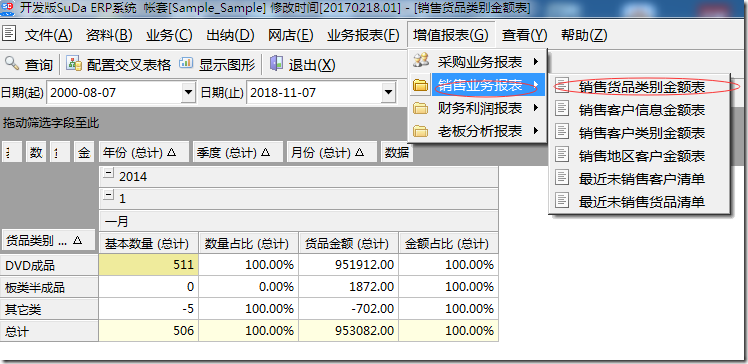Click the SuDa ERP app icon in title bar
Image resolution: width=748 pixels, height=364 pixels.
8,8
